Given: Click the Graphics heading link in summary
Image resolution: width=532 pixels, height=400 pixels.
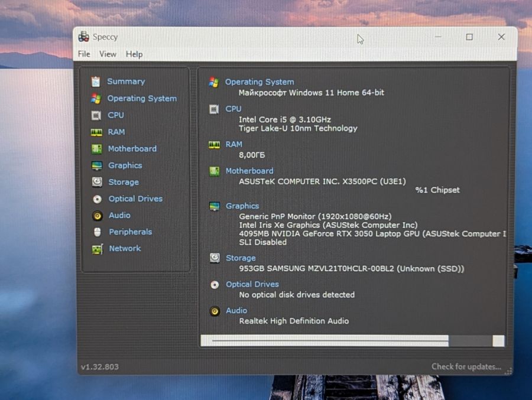Looking at the screenshot, I should pos(242,206).
